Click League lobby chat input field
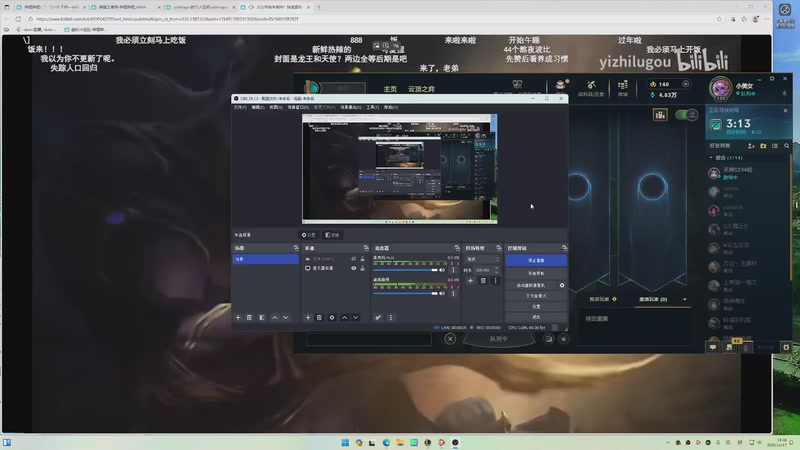Screen dimensions: 800x450 [369, 339]
